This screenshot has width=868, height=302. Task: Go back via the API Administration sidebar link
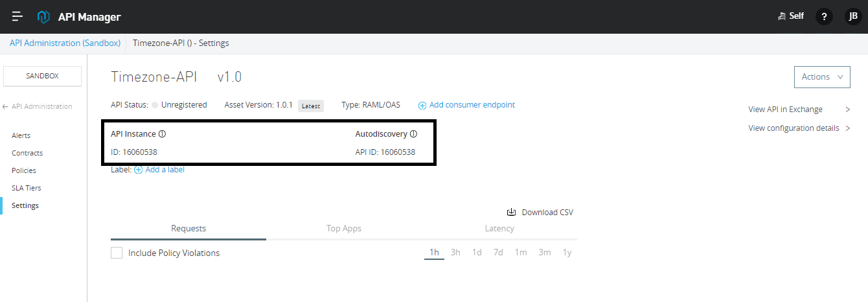pos(42,106)
